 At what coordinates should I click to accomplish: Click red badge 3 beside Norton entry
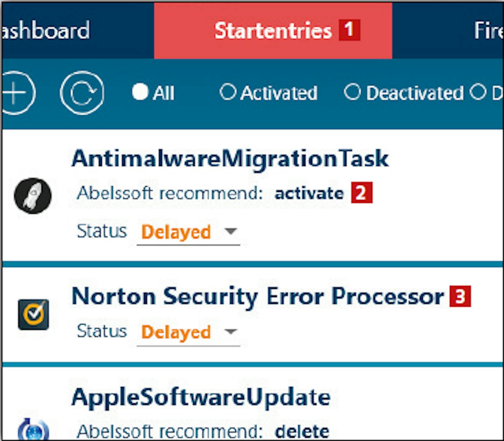click(x=460, y=296)
